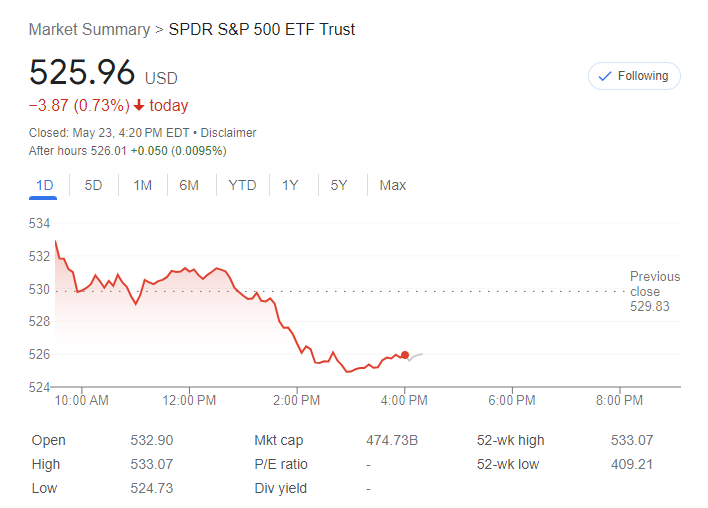Click the Mkt cap value 474.73B

[x=392, y=440]
